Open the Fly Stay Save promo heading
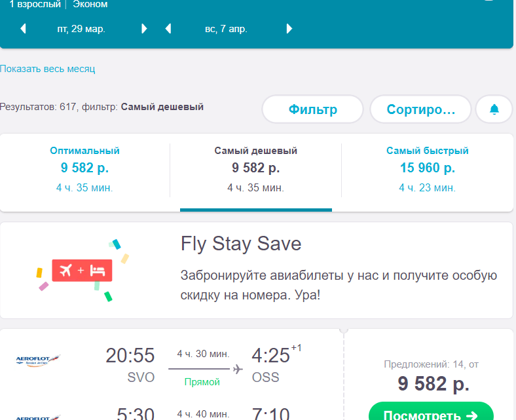 [241, 244]
